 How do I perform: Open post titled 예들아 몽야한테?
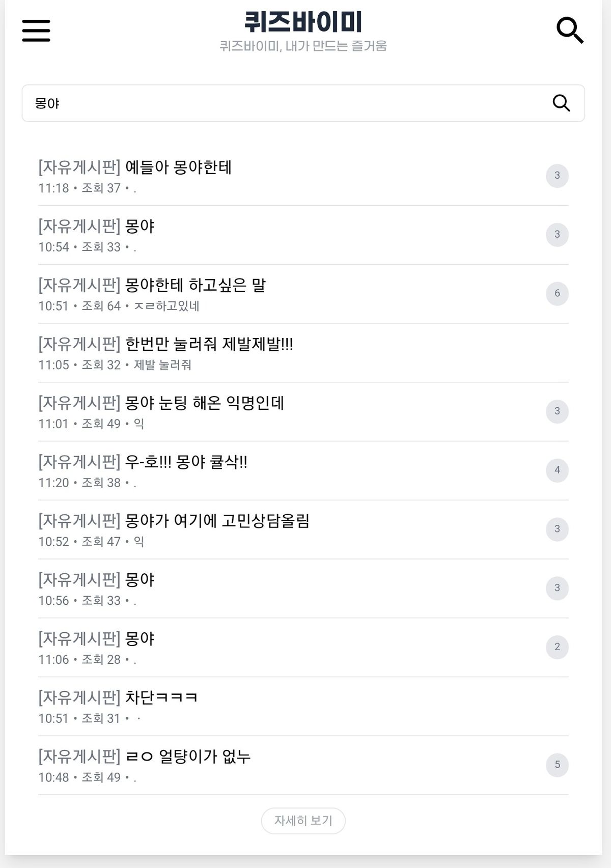178,167
